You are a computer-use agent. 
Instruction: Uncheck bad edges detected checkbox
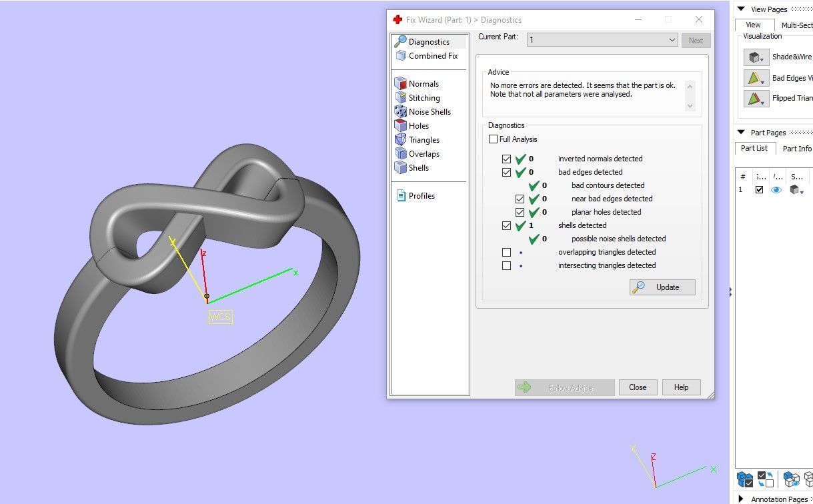pyautogui.click(x=507, y=173)
